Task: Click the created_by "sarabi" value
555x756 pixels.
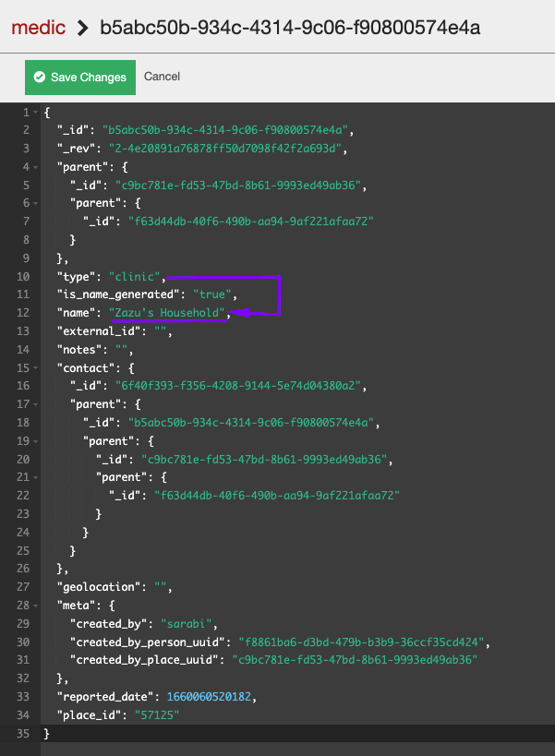Action: tap(187, 624)
